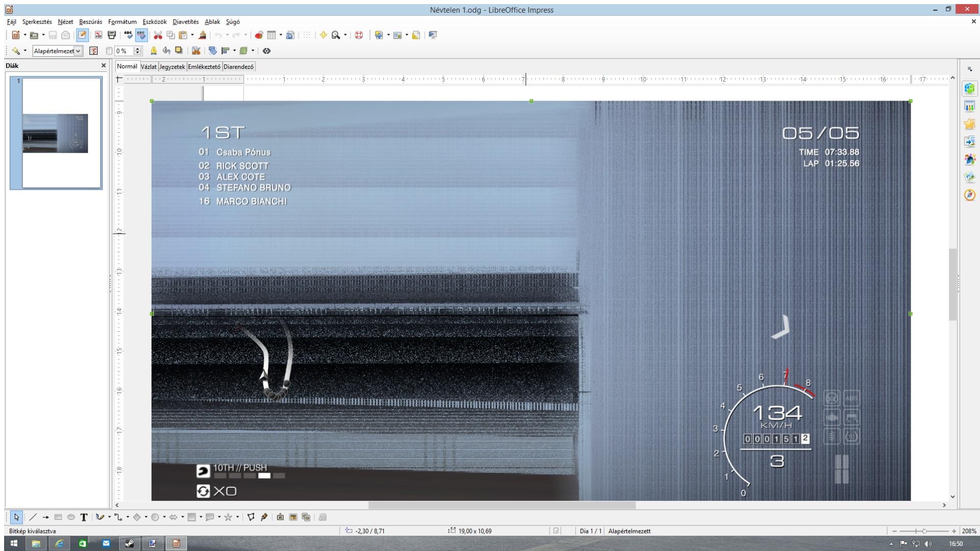Viewport: 980px width, 551px height.
Task: Open sidebar Properties deck icon
Action: 970,88
